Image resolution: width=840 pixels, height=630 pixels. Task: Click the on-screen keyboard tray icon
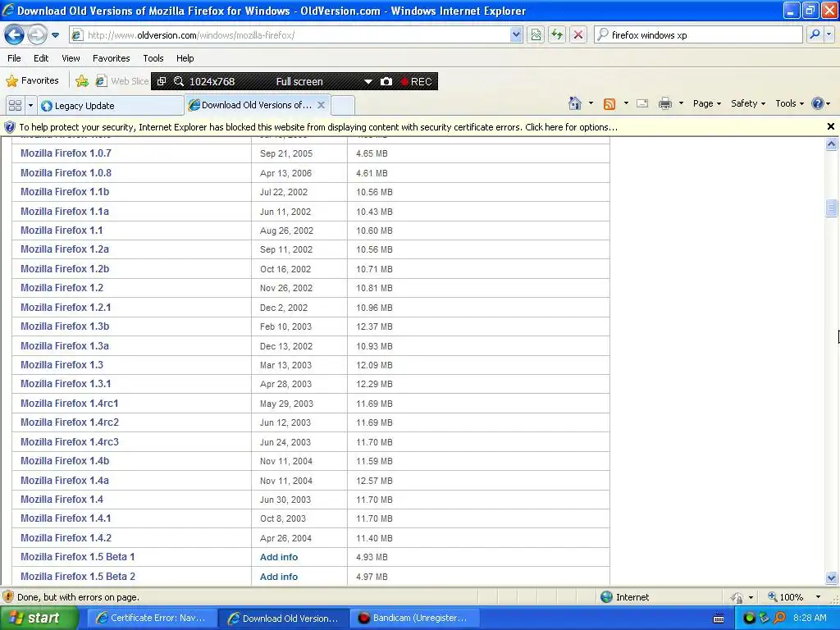719,619
